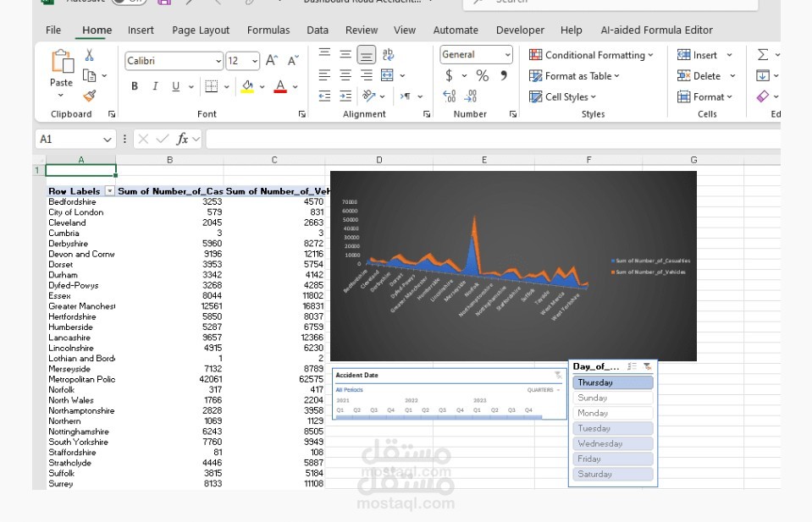812x522 pixels.
Task: Open the AI-aided Formula Editor tab
Action: click(657, 30)
